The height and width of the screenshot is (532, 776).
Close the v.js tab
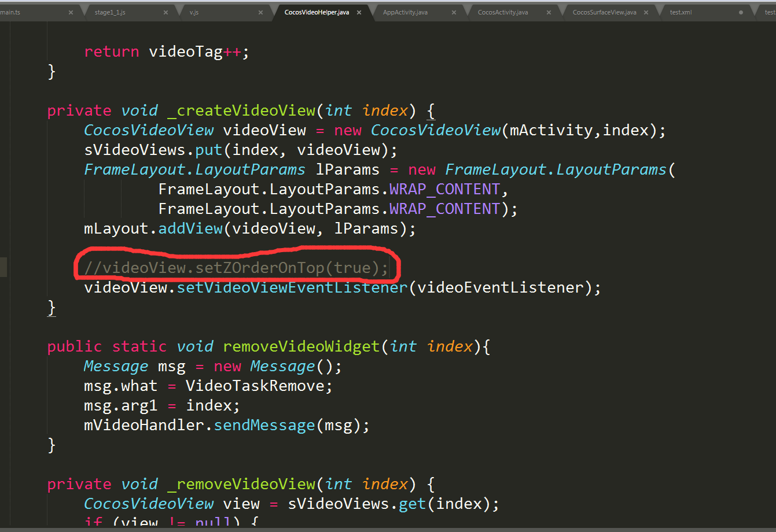tap(260, 12)
